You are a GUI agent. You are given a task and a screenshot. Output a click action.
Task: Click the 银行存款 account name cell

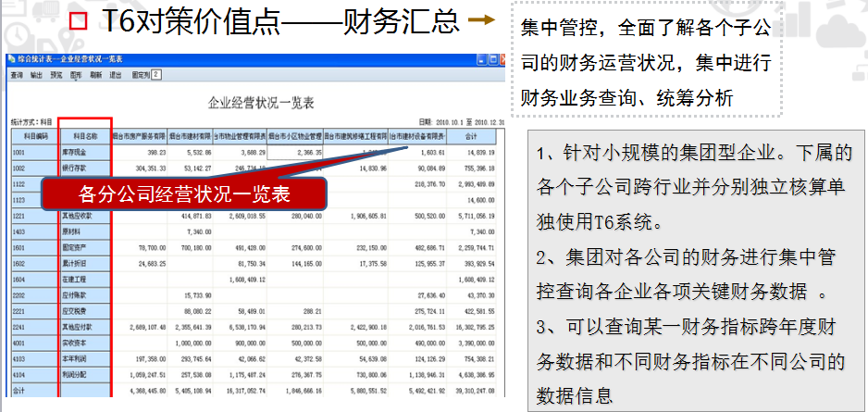pos(85,168)
